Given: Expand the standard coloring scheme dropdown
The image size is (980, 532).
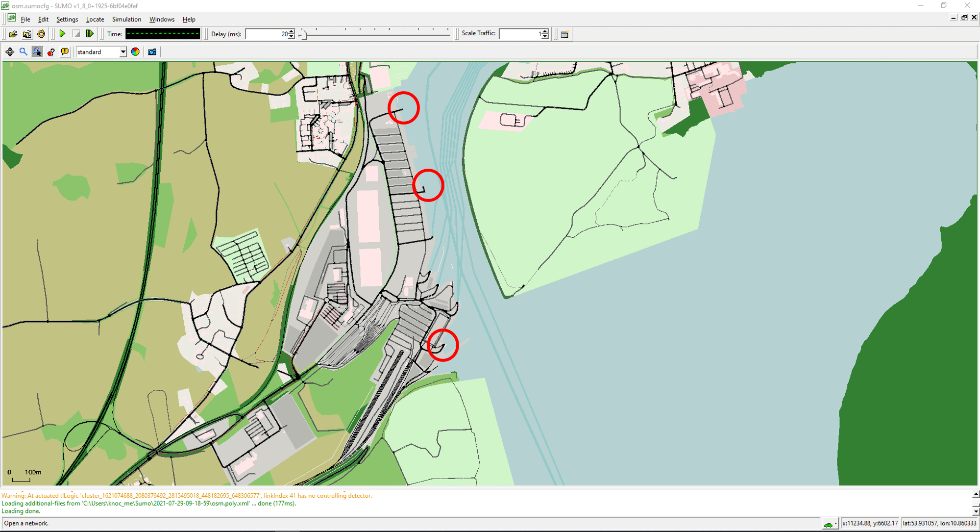Looking at the screenshot, I should [122, 52].
